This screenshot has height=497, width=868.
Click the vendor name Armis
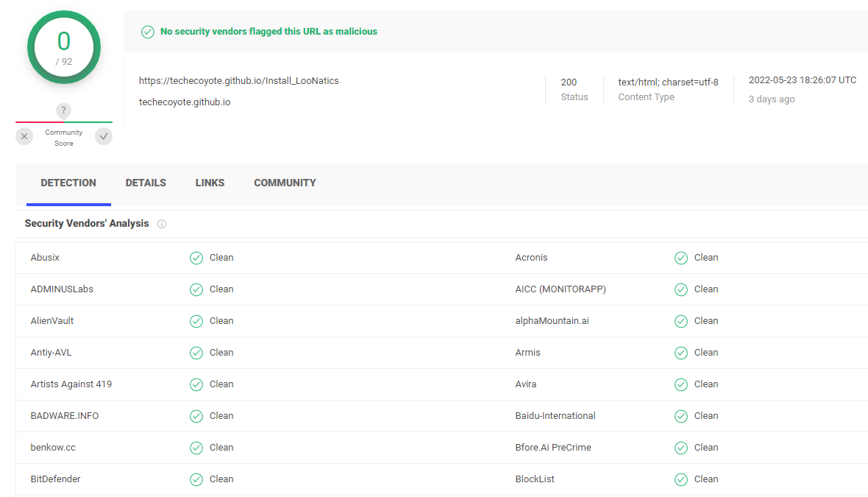(x=527, y=353)
